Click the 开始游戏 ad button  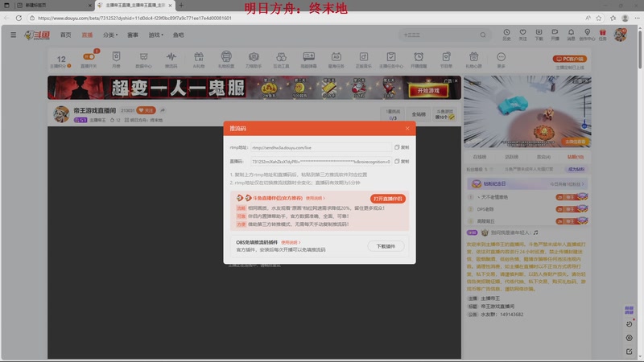[x=428, y=90]
